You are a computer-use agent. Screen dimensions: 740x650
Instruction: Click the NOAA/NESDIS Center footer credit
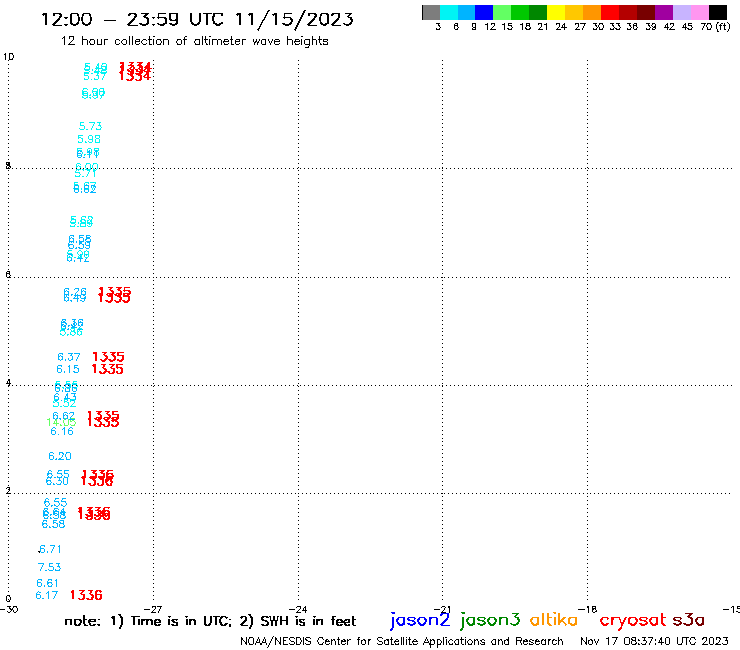(x=402, y=641)
